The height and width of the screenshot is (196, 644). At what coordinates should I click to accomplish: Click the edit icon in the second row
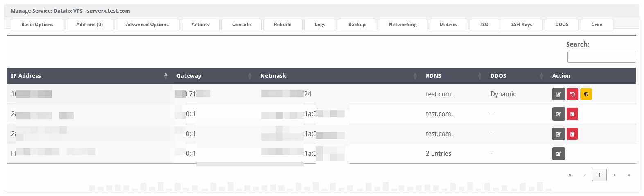pos(558,114)
